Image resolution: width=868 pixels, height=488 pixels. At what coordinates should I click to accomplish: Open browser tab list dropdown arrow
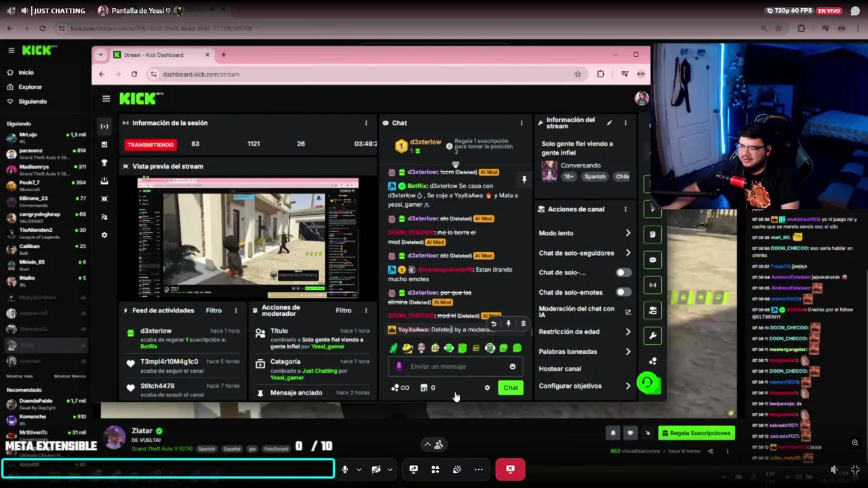point(100,55)
